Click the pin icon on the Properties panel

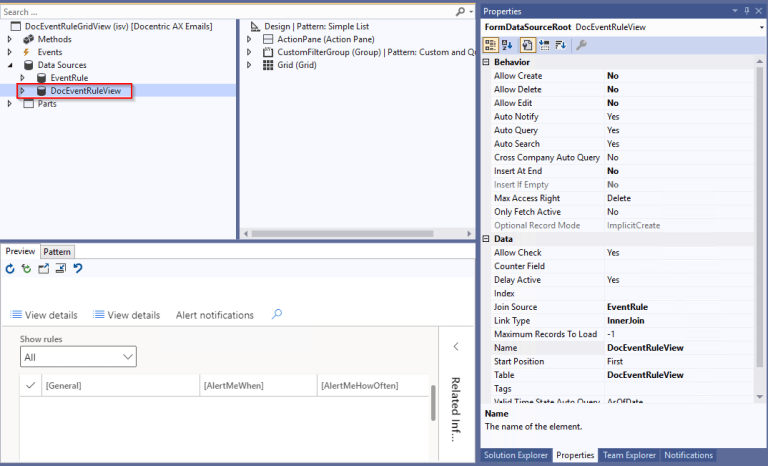747,11
